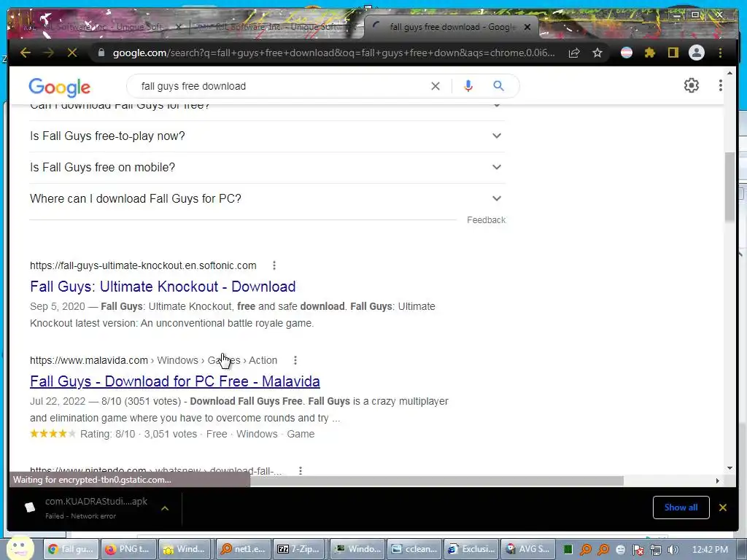Image resolution: width=747 pixels, height=560 pixels.
Task: Open the AVG taskbar window
Action: (x=527, y=550)
